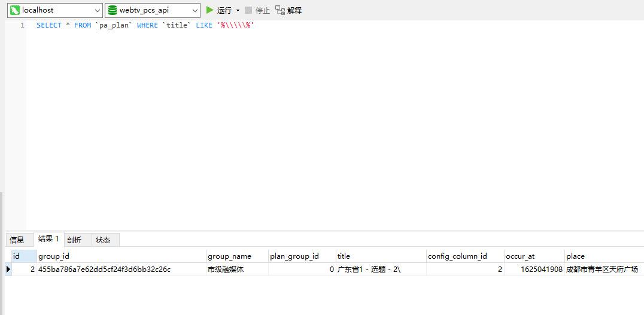Click the 解释 explain button
The height and width of the screenshot is (315, 644).
click(288, 10)
